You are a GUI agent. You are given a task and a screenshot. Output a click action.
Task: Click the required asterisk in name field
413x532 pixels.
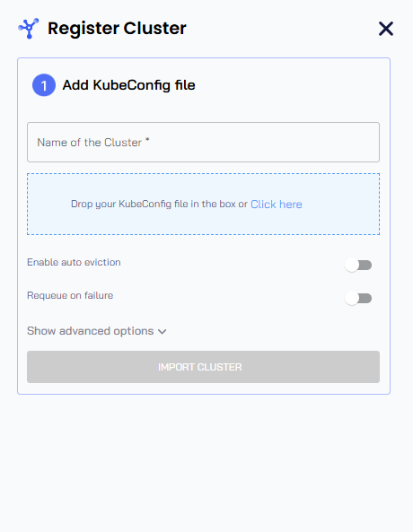[147, 140]
